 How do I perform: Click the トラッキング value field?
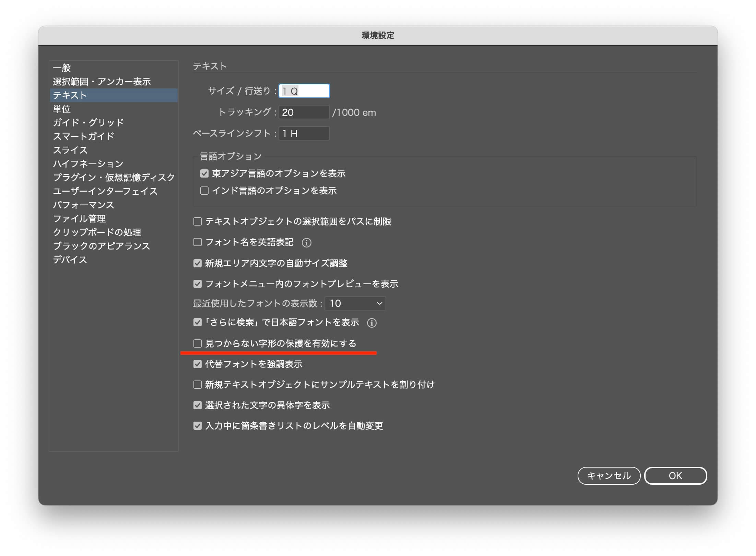pos(304,112)
